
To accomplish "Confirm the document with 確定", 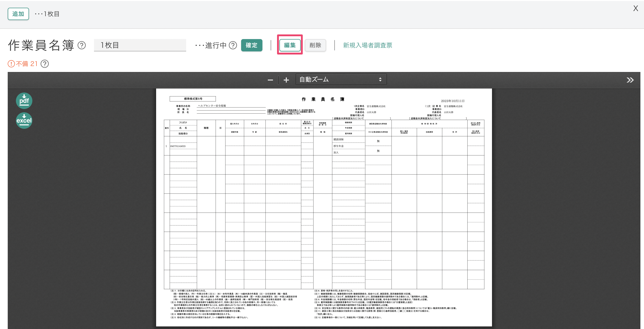I will point(251,45).
